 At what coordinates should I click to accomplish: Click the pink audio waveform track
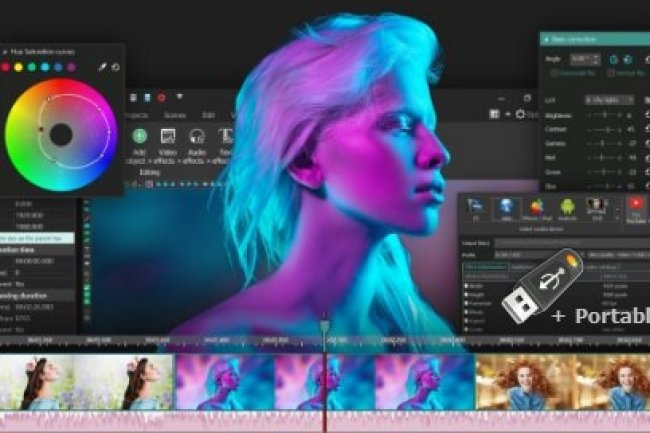click(325, 422)
